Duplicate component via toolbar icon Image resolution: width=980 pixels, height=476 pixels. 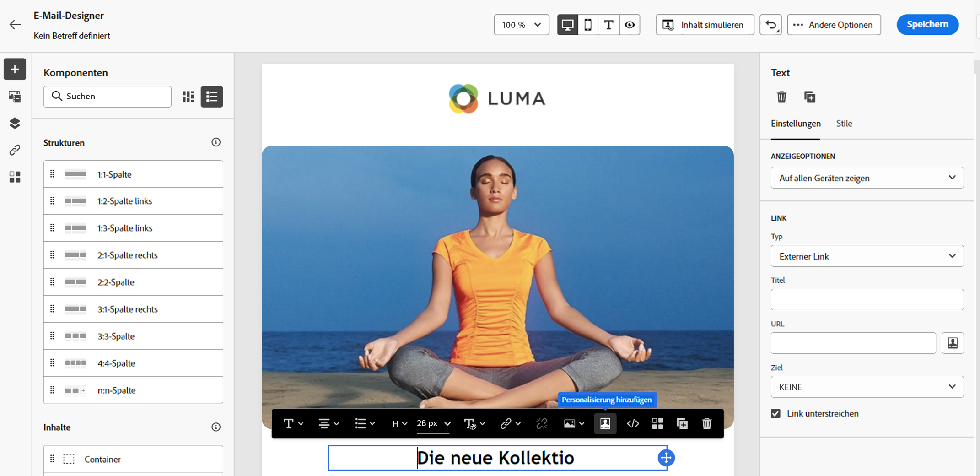coord(682,424)
